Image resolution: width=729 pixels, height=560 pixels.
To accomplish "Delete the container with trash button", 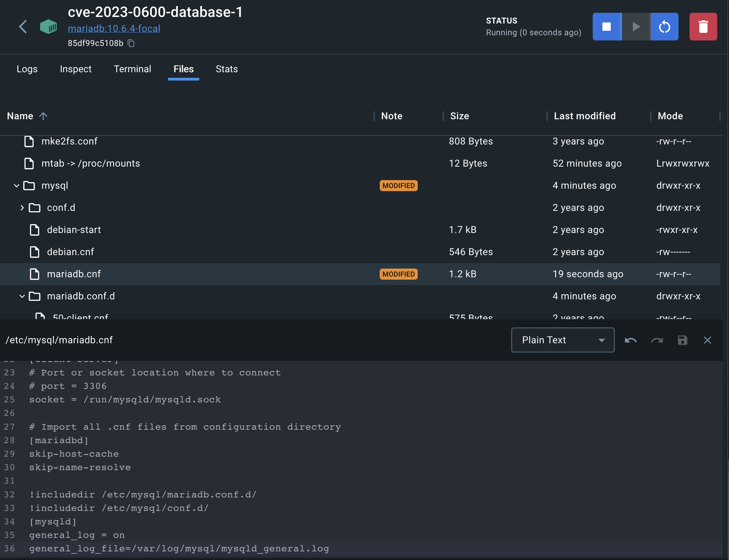I will (703, 27).
